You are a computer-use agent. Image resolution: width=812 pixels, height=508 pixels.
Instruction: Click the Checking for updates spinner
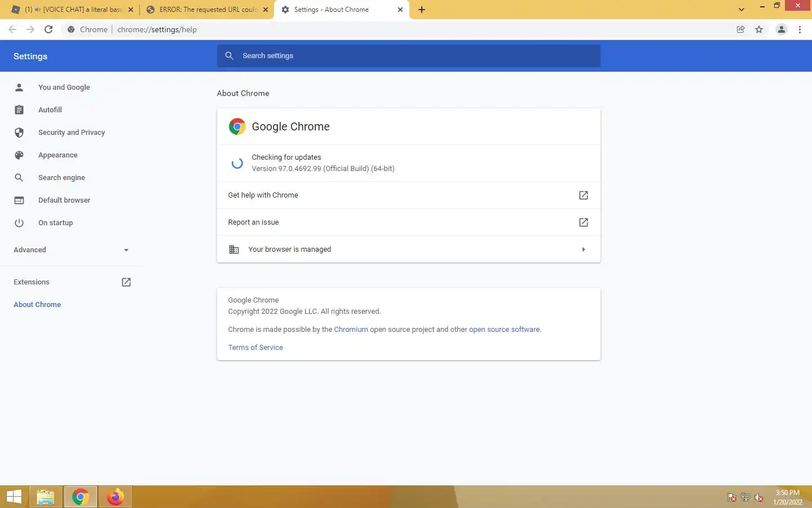point(237,163)
